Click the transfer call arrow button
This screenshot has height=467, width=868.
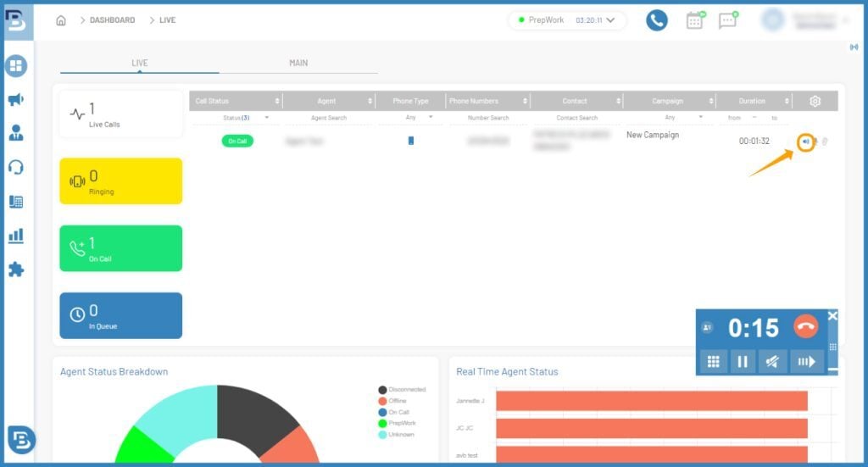tap(806, 362)
